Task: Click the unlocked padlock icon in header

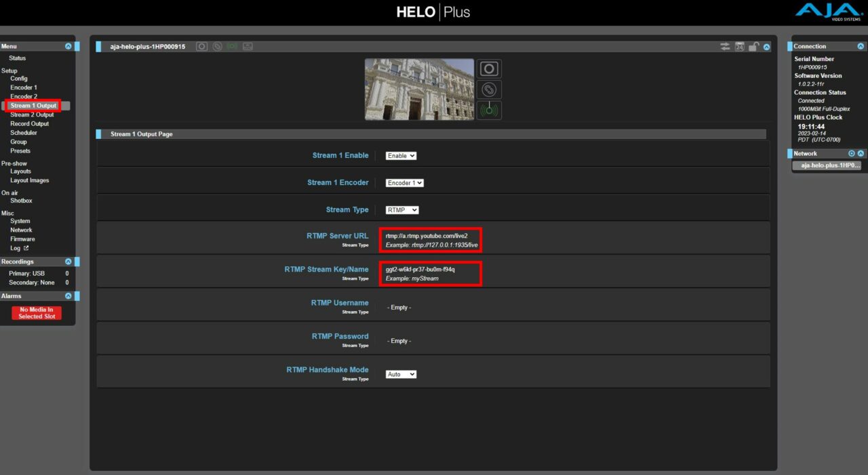Action: [753, 47]
